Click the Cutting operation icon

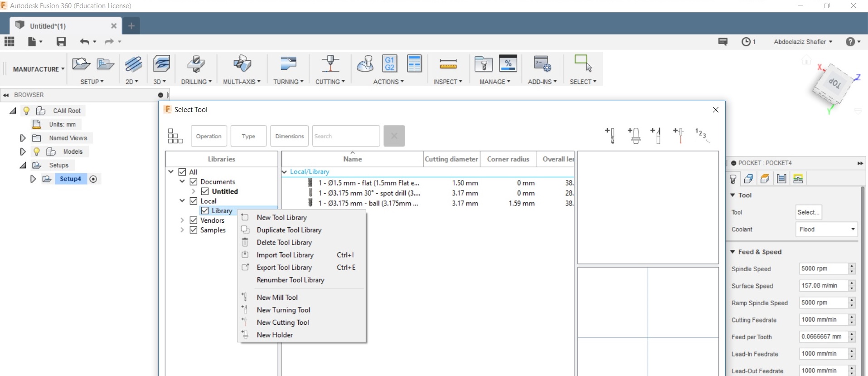(x=330, y=64)
